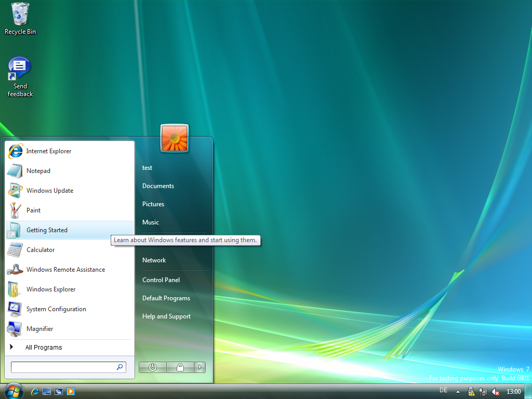Screen dimensions: 532x399
Task: Open the test user folder
Action: (147, 168)
